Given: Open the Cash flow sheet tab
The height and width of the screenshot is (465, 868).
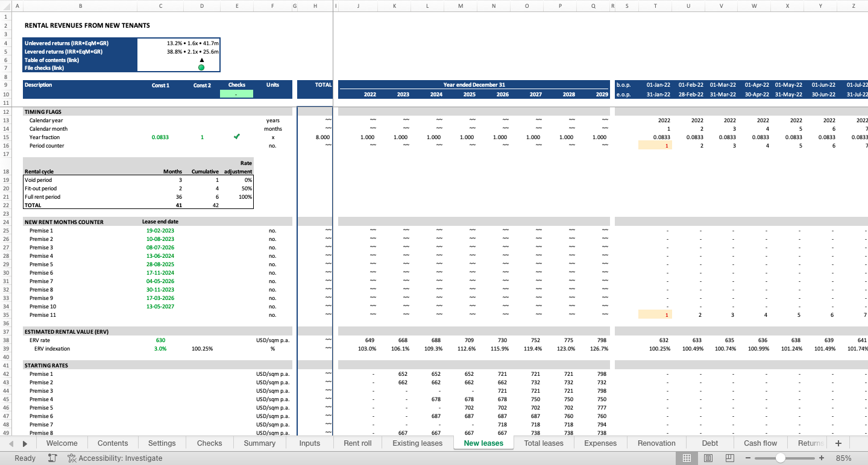Looking at the screenshot, I should [761, 443].
